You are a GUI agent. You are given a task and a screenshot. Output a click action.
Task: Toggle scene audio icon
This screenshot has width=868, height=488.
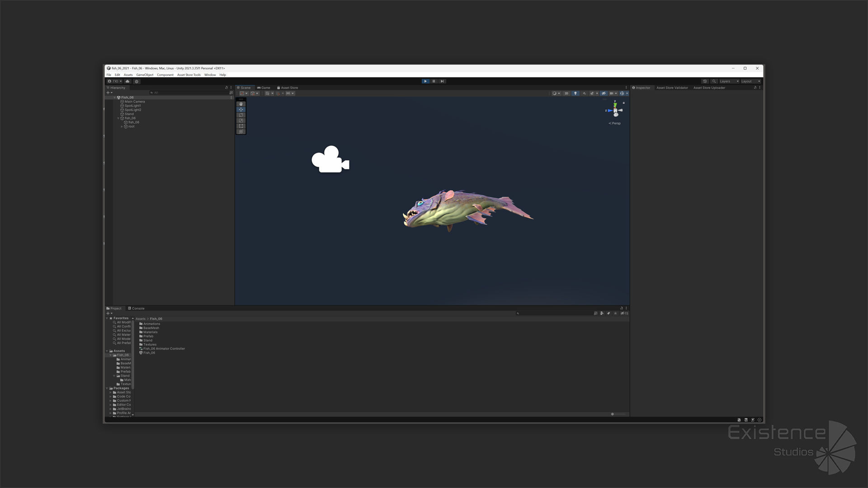click(x=584, y=94)
